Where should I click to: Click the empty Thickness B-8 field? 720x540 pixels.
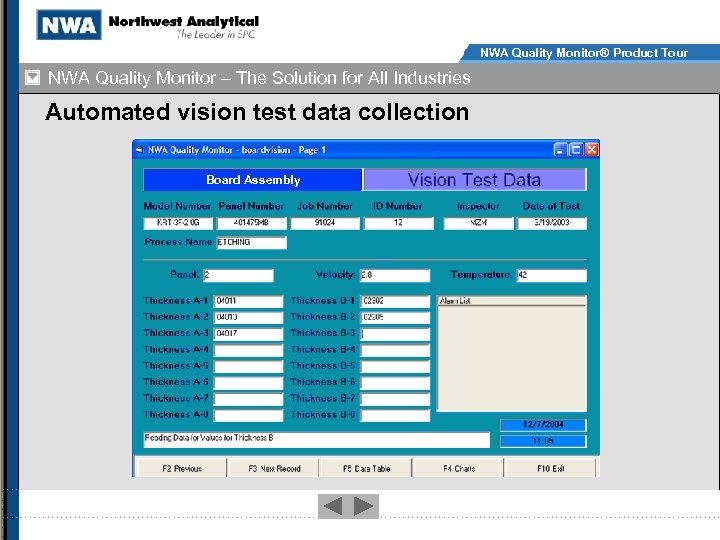[395, 415]
